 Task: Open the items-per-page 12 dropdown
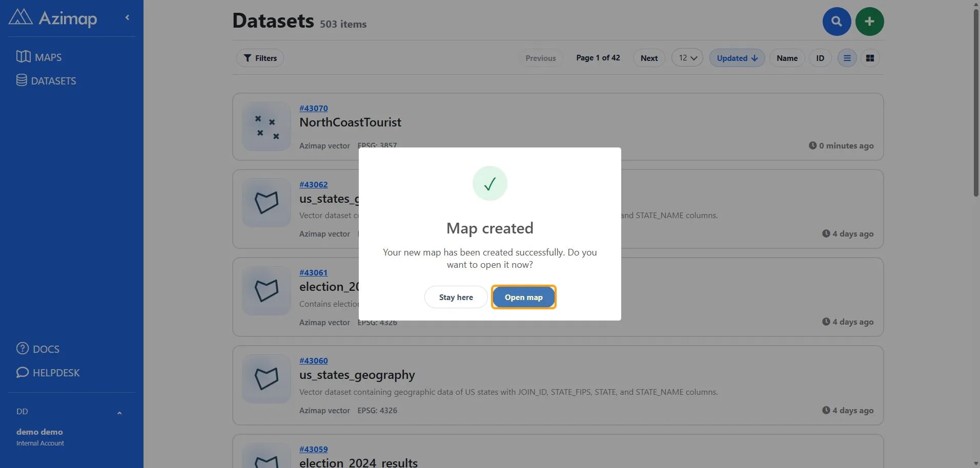tap(687, 58)
